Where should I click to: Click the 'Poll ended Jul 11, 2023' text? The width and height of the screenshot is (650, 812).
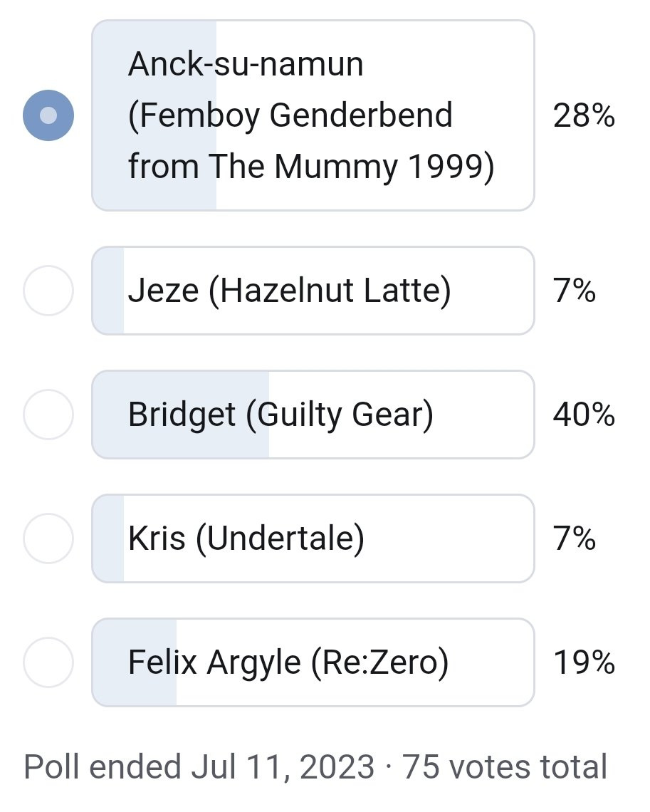[199, 767]
